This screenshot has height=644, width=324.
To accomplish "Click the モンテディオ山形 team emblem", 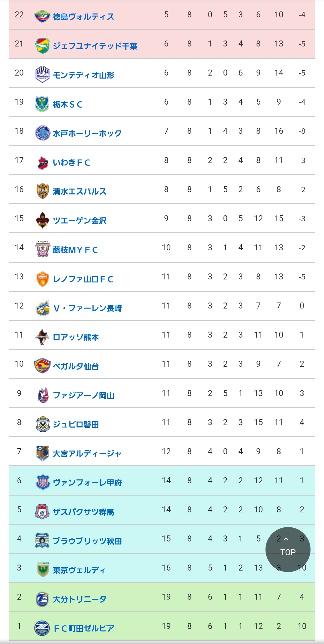I will 42,74.
